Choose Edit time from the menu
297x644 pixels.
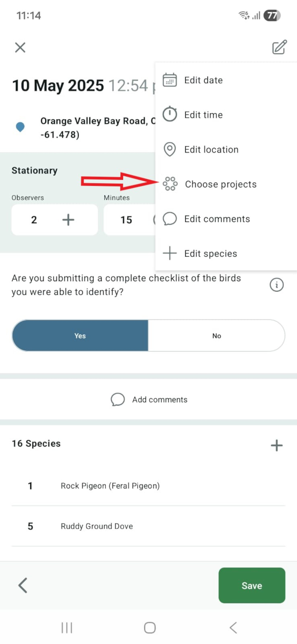pyautogui.click(x=203, y=115)
